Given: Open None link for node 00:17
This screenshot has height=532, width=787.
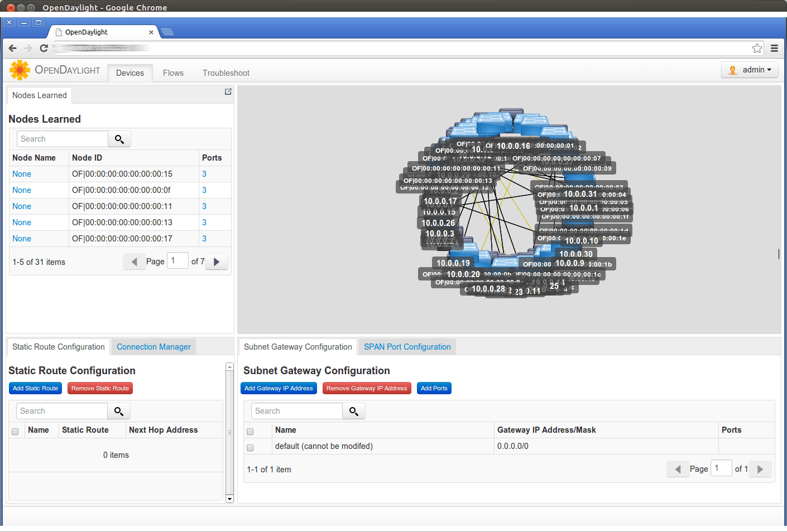Looking at the screenshot, I should [x=22, y=239].
